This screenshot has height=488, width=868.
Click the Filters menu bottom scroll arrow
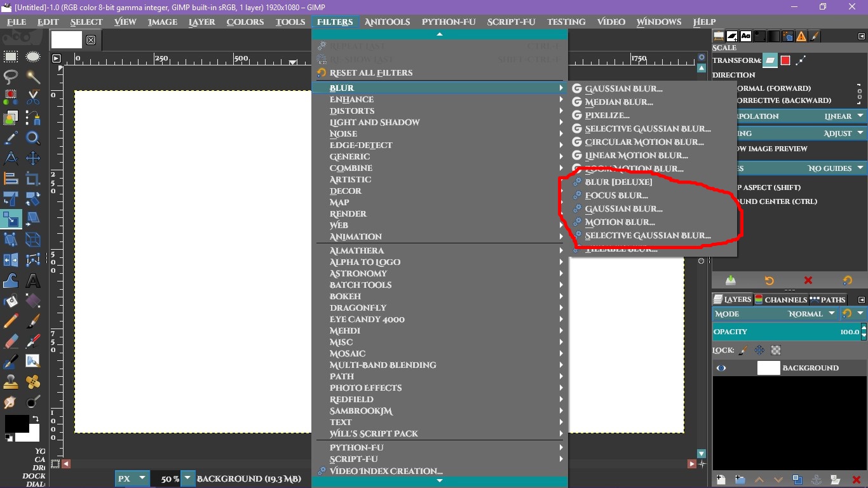coord(440,481)
